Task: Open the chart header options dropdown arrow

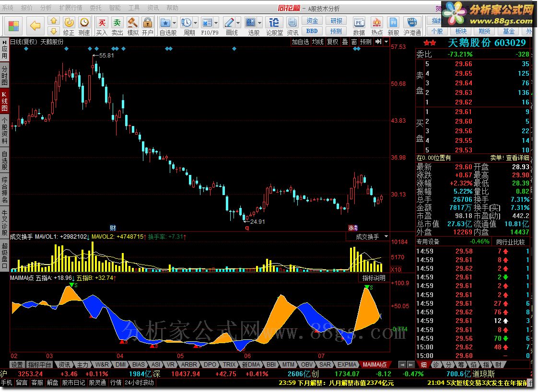Action: tap(386, 42)
